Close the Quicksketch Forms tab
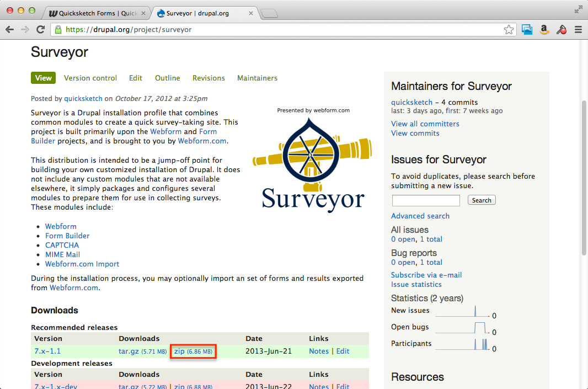Screen dimensions: 588x389 (143, 13)
